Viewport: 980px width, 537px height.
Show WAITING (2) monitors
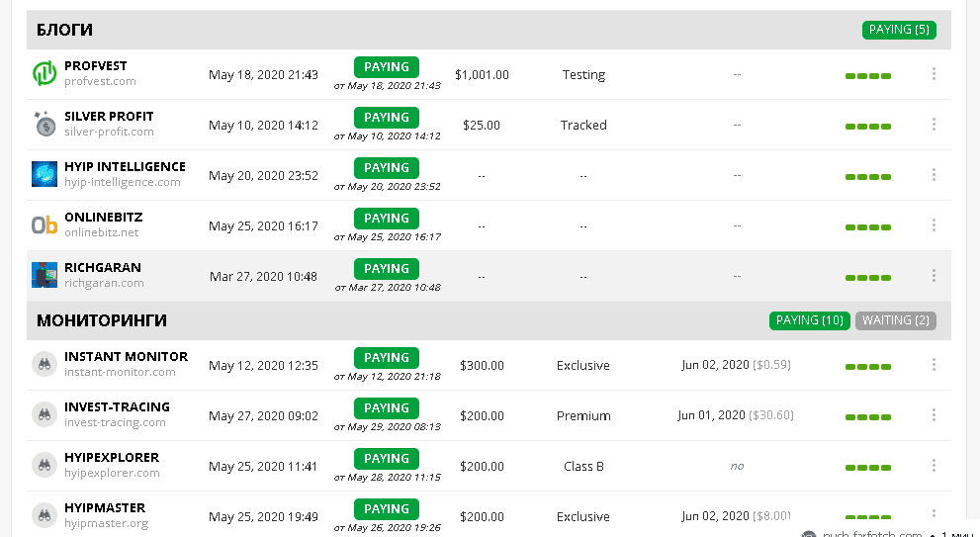[x=895, y=320]
